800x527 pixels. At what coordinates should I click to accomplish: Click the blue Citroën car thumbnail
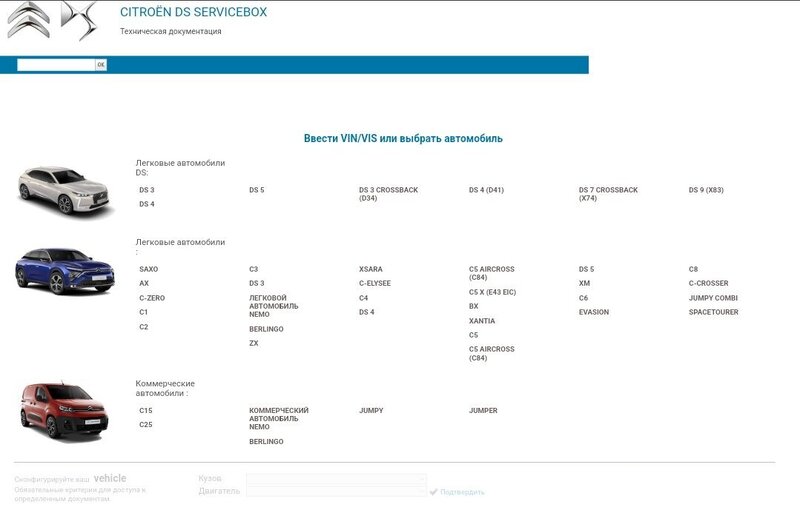(65, 270)
